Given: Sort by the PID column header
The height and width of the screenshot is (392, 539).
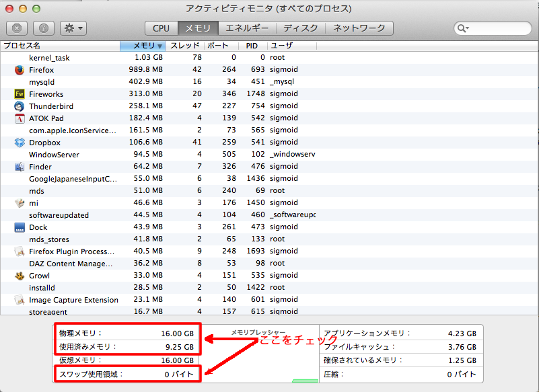Looking at the screenshot, I should click(x=252, y=46).
